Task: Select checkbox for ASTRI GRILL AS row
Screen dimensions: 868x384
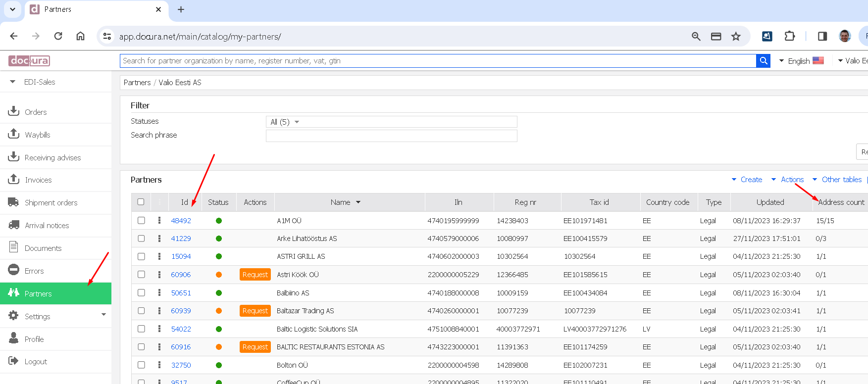Action: 141,256
